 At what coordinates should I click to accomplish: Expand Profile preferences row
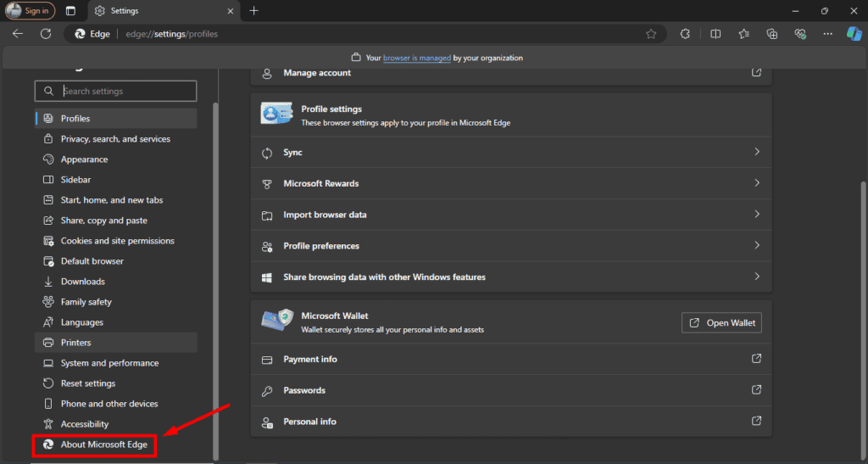coord(511,246)
